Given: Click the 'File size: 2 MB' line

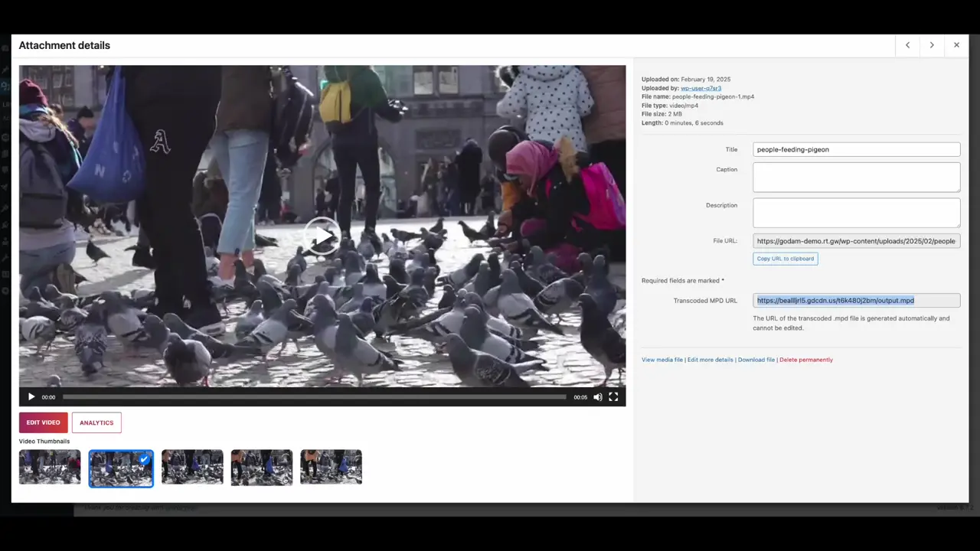Looking at the screenshot, I should click(661, 114).
